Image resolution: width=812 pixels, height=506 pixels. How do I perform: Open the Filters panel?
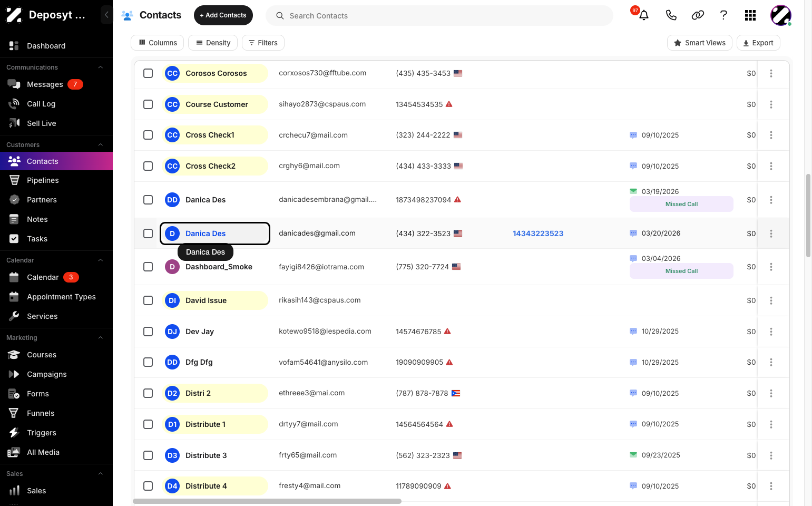pos(263,43)
